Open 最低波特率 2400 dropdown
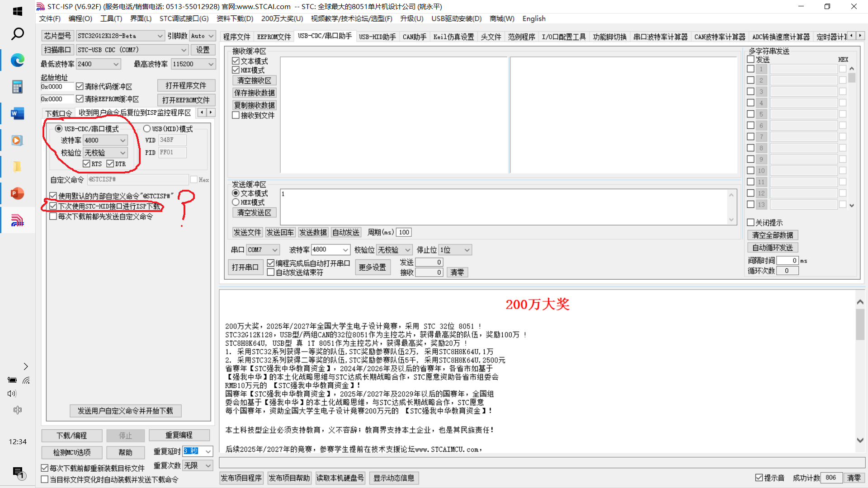This screenshot has height=488, width=868. tap(98, 64)
